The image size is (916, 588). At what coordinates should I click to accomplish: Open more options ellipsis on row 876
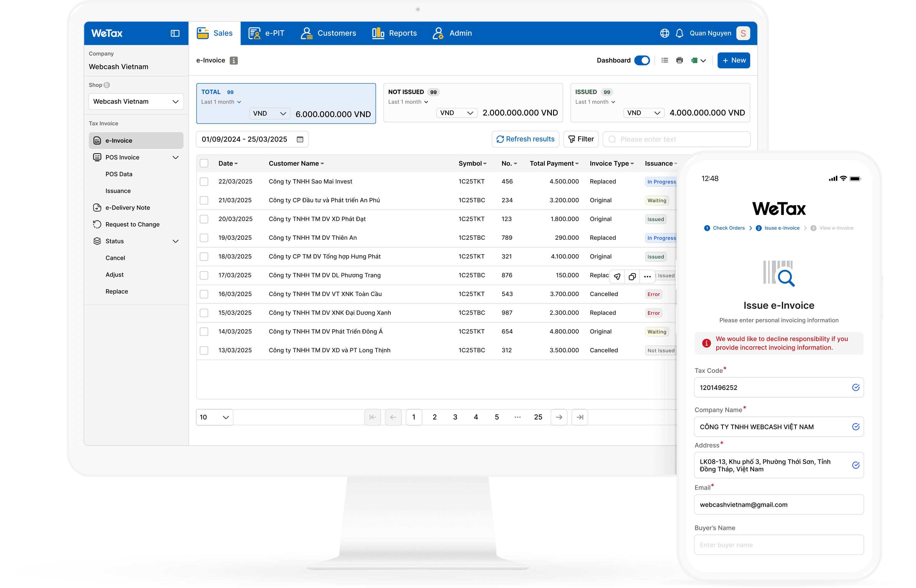tap(647, 277)
